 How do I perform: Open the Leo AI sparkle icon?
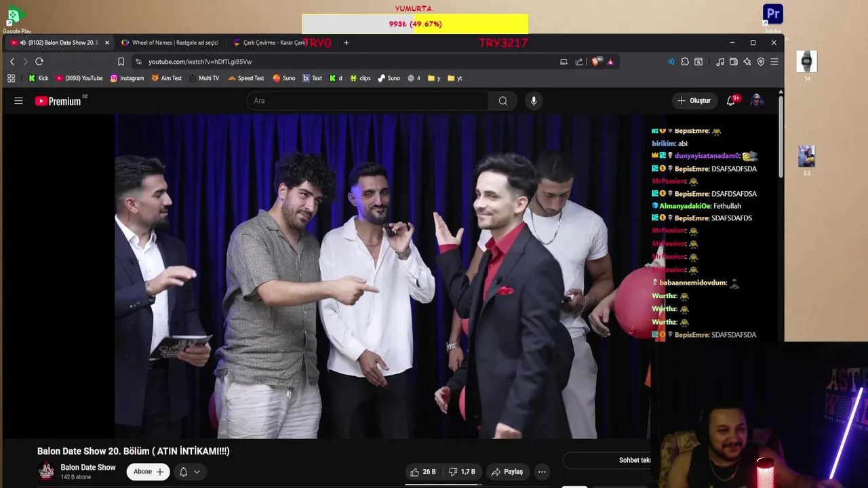[747, 62]
